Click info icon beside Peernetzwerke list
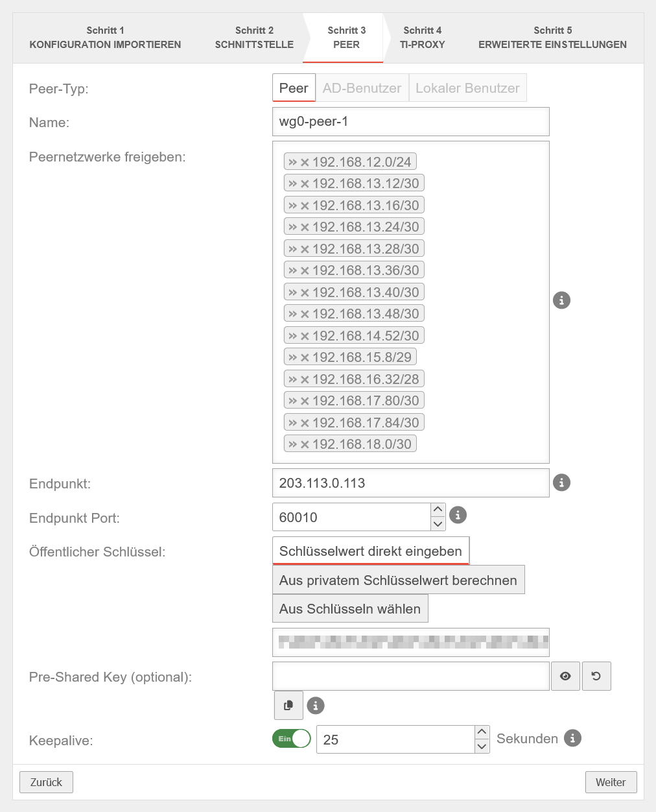 pyautogui.click(x=561, y=300)
